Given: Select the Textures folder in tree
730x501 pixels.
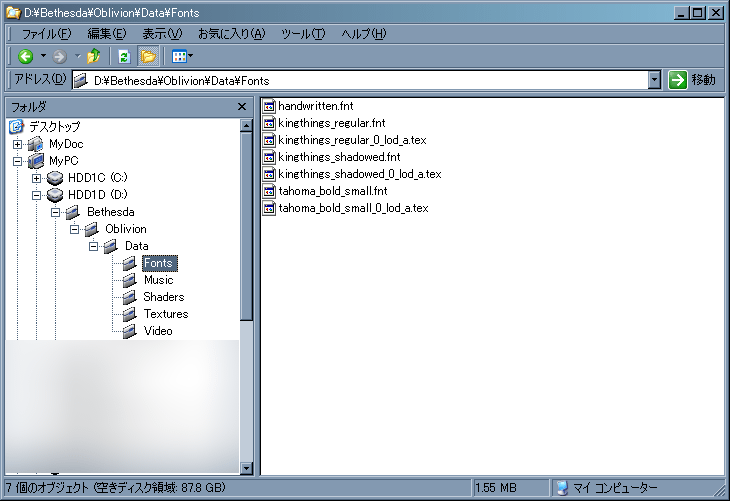Looking at the screenshot, I should [165, 314].
